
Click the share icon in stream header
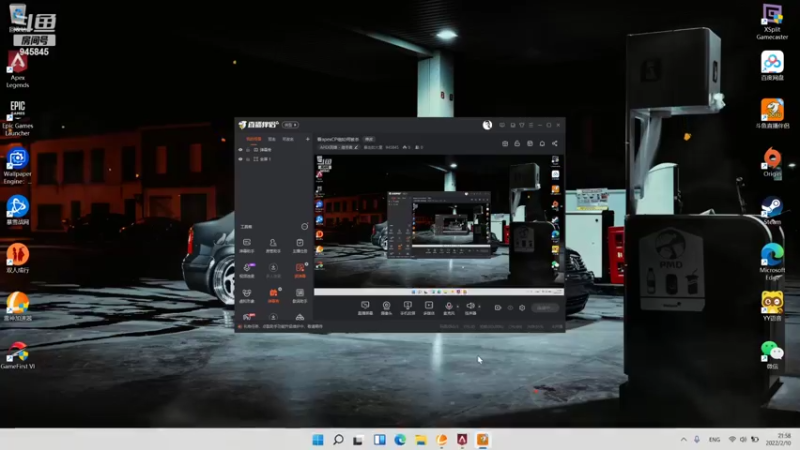pos(555,143)
